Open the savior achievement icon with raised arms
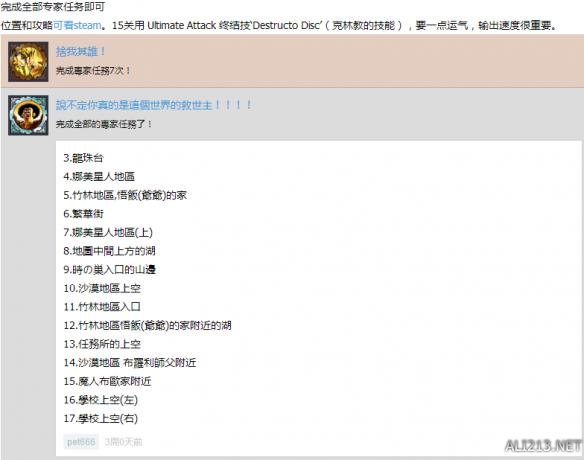This screenshot has height=460, width=584. [x=28, y=115]
